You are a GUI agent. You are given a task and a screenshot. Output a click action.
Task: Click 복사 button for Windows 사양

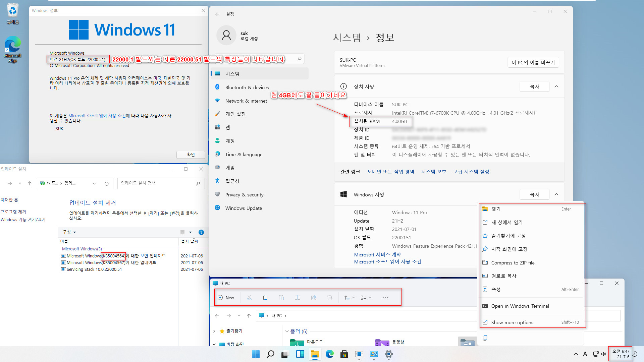pyautogui.click(x=534, y=194)
